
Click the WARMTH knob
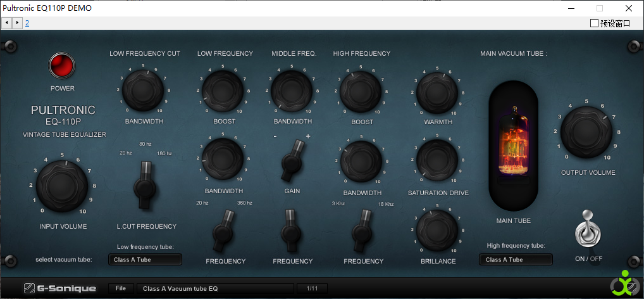click(437, 92)
